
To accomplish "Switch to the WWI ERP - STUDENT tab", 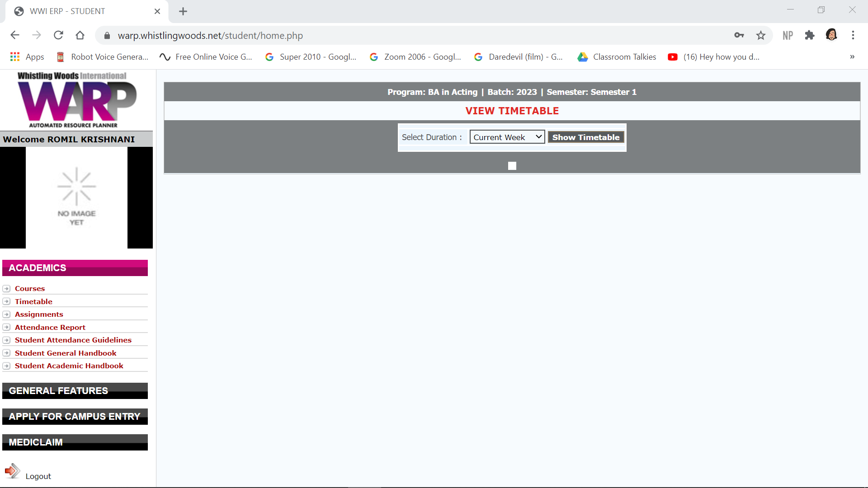I will pyautogui.click(x=68, y=11).
